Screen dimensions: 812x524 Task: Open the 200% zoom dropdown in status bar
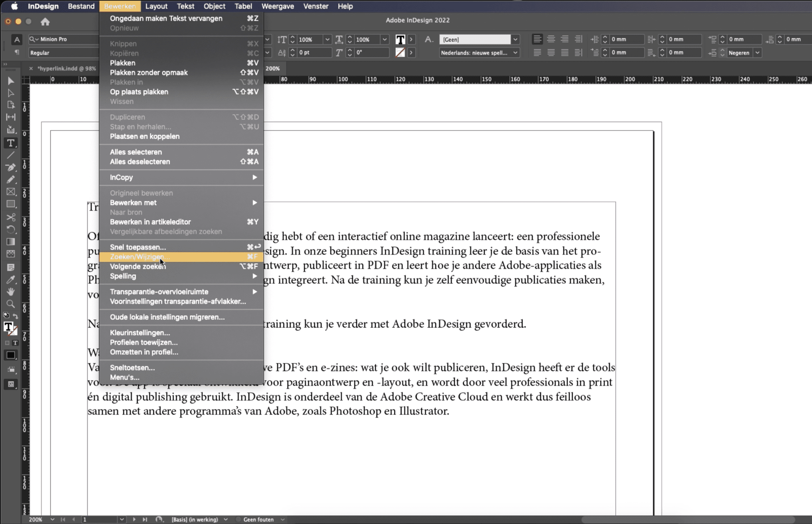click(52, 519)
